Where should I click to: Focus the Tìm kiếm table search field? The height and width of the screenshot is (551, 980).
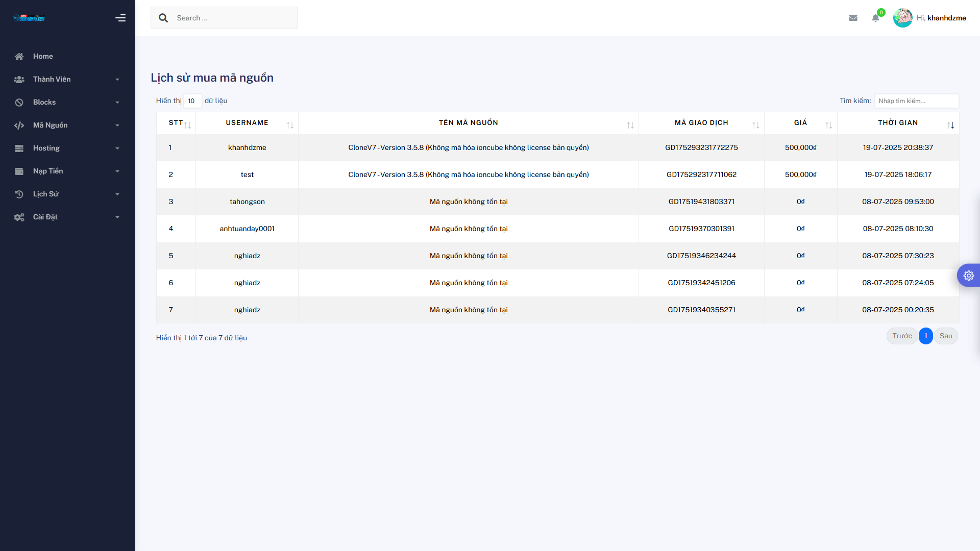tap(916, 101)
